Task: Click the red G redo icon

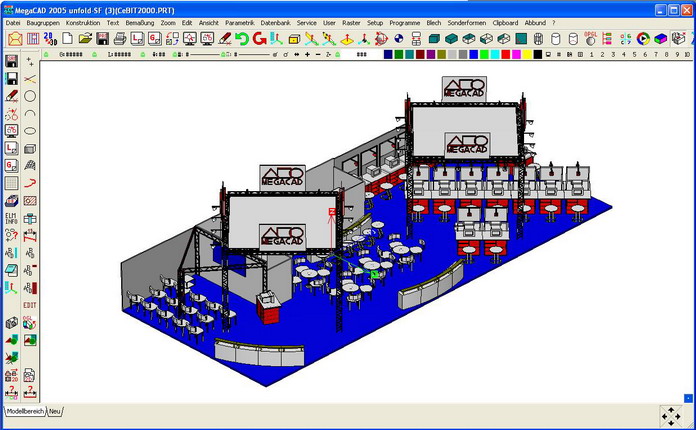Action: tap(259, 39)
